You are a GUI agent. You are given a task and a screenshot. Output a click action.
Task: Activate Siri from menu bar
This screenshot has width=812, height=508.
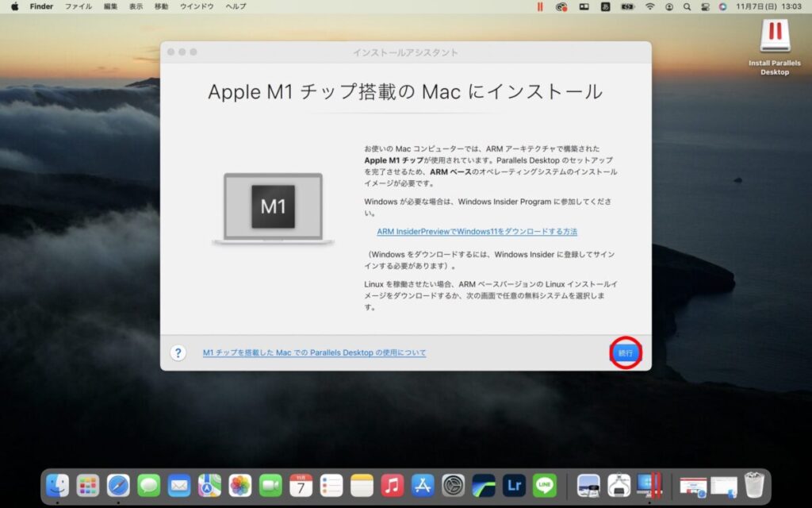pyautogui.click(x=723, y=6)
